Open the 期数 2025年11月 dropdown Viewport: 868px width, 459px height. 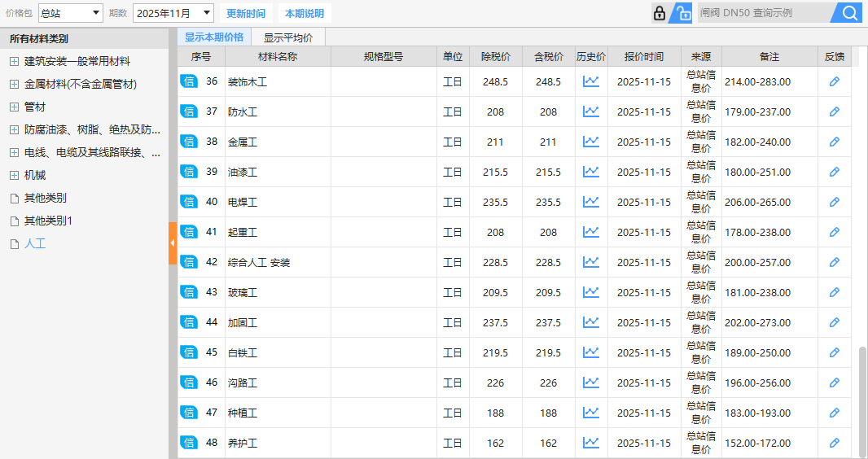[173, 13]
